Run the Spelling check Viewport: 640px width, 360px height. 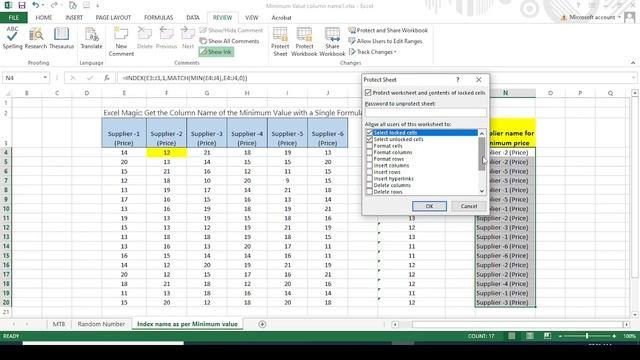12,38
